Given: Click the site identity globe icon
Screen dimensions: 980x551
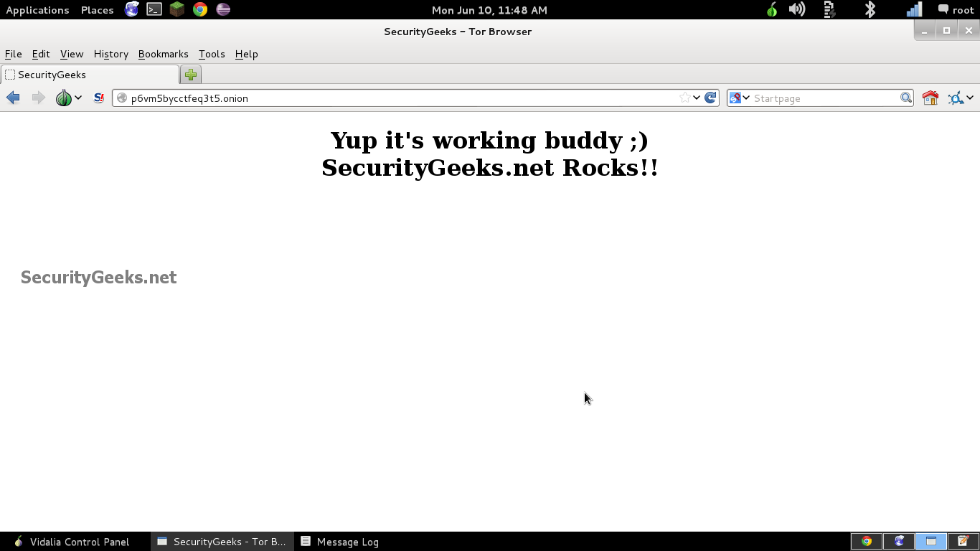Looking at the screenshot, I should pyautogui.click(x=122, y=98).
